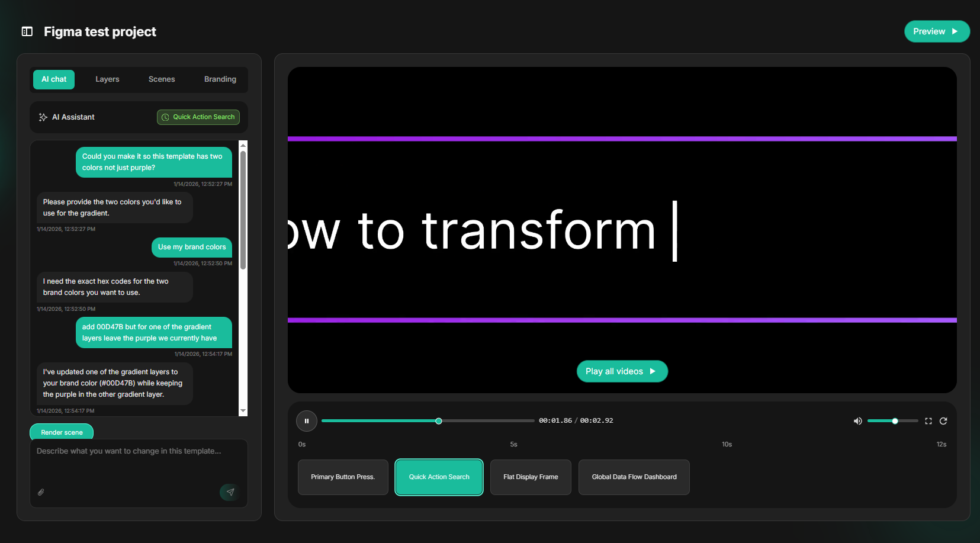Click the attachment paperclip icon in the chat box
This screenshot has height=543, width=980.
coord(41,492)
